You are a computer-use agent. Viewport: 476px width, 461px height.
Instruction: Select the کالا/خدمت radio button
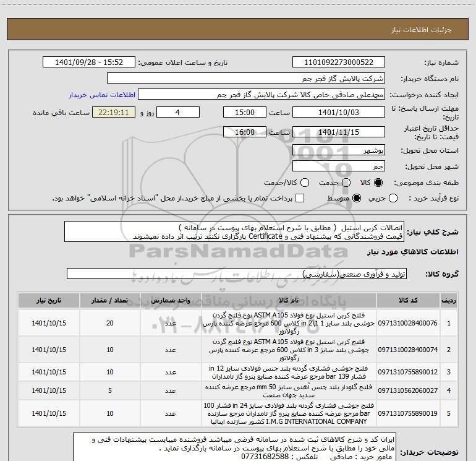pyautogui.click(x=305, y=183)
